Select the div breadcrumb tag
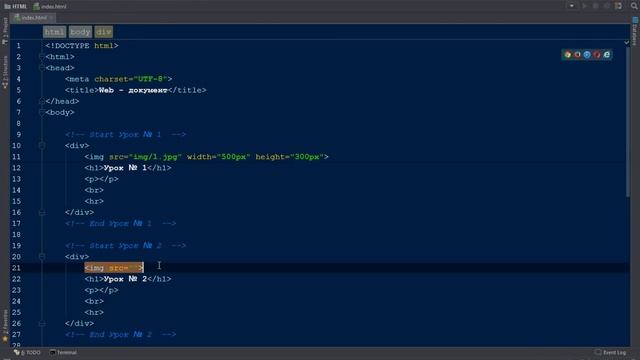Viewport: 640px width, 360px height. [104, 32]
